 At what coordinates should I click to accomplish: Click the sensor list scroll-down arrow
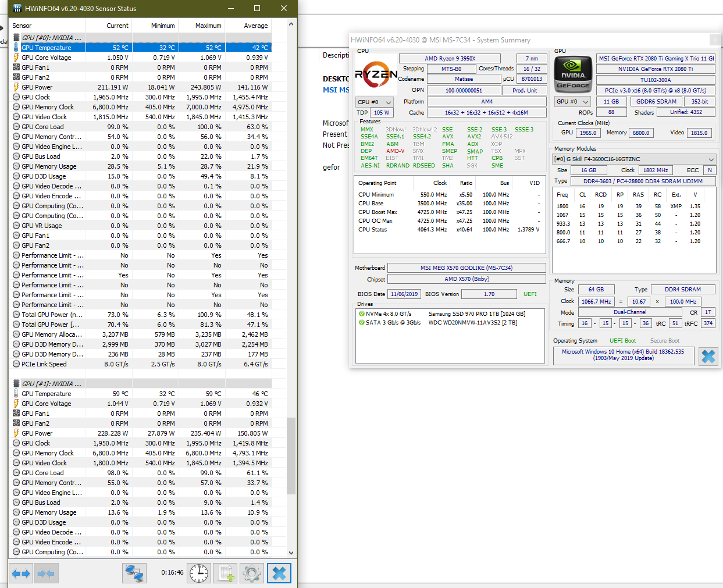point(291,553)
